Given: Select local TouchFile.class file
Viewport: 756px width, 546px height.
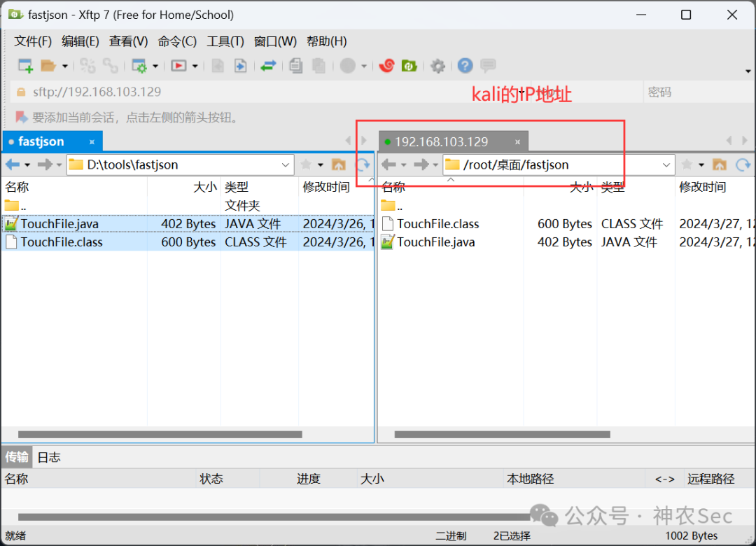Looking at the screenshot, I should [188, 241].
